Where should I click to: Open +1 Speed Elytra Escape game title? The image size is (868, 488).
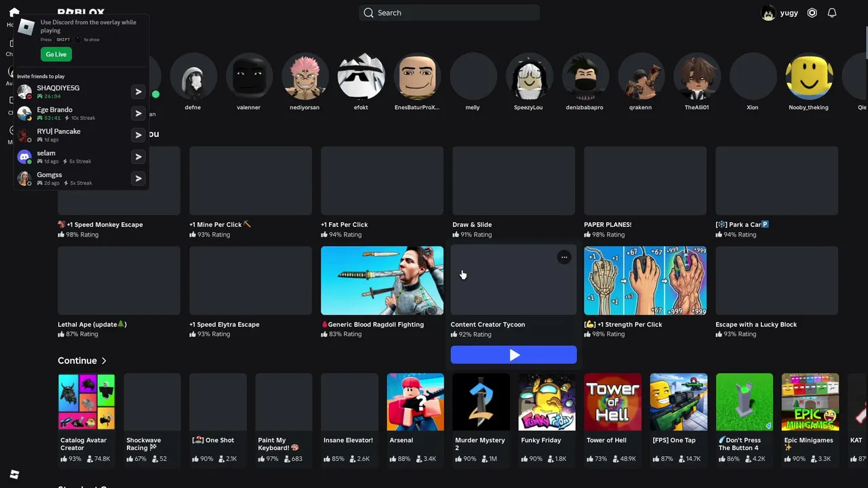[x=224, y=324]
